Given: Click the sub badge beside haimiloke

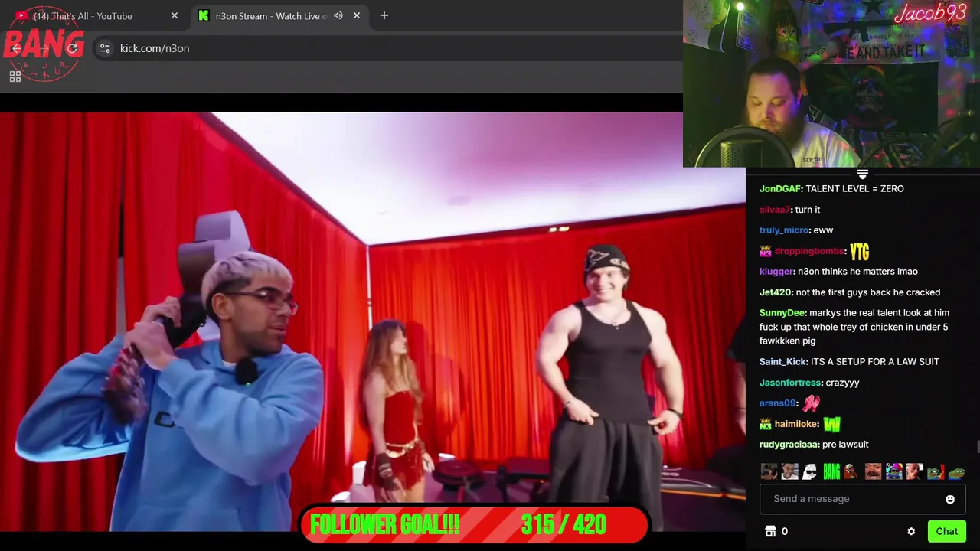Looking at the screenshot, I should tap(766, 423).
